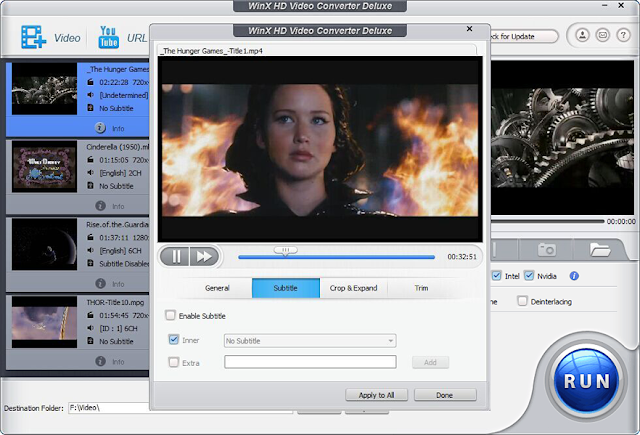The image size is (640, 435).
Task: Toggle the Inner subtitle checkbox
Action: (173, 340)
